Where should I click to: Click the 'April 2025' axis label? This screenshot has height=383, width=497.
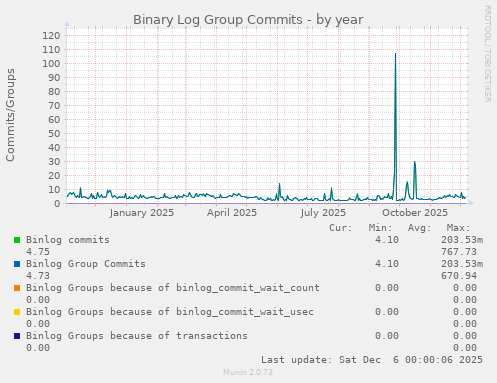tap(232, 213)
